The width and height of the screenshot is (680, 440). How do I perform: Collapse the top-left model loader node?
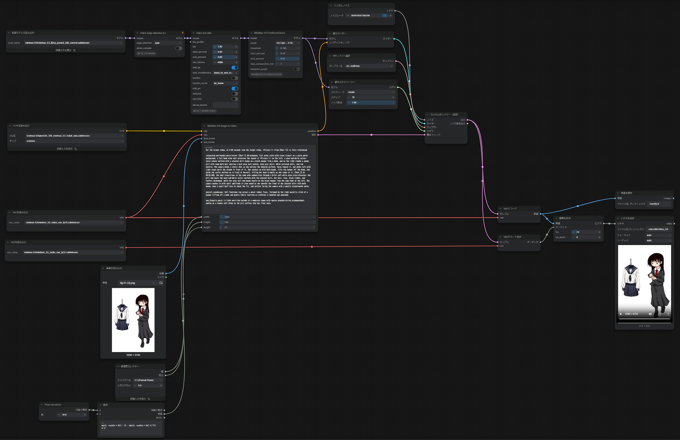pos(9,33)
